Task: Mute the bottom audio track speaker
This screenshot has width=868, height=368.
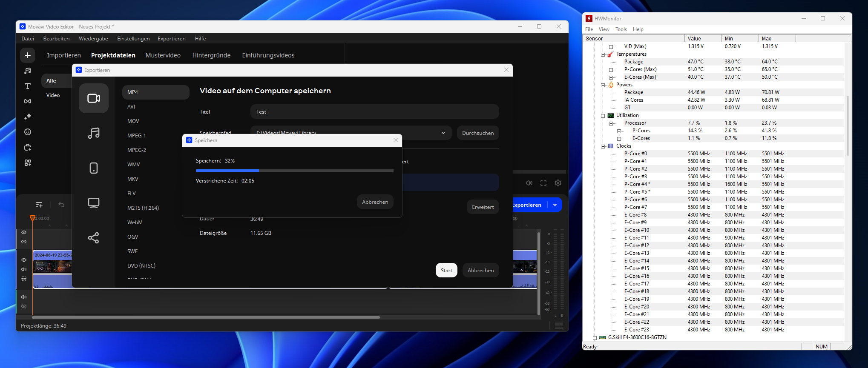Action: [24, 297]
